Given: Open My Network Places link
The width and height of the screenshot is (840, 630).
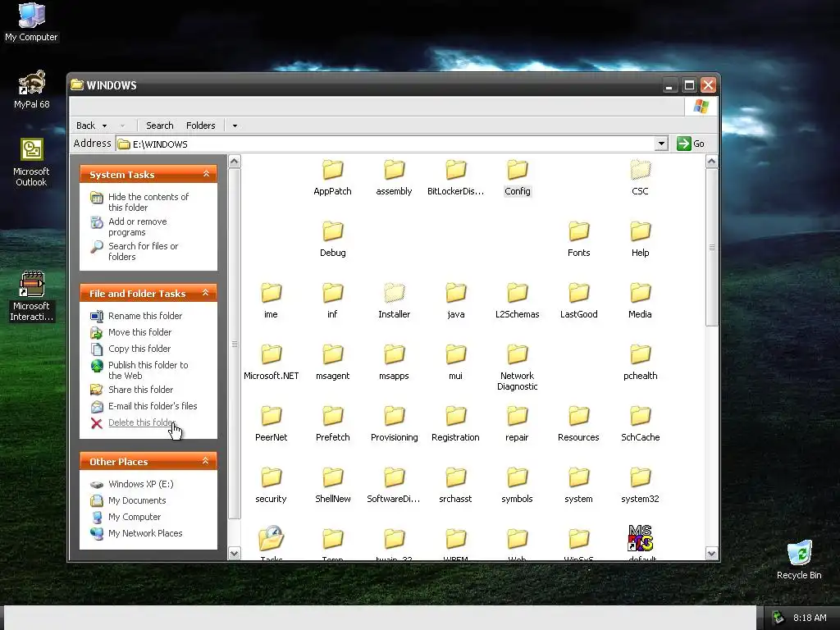Looking at the screenshot, I should 145,533.
